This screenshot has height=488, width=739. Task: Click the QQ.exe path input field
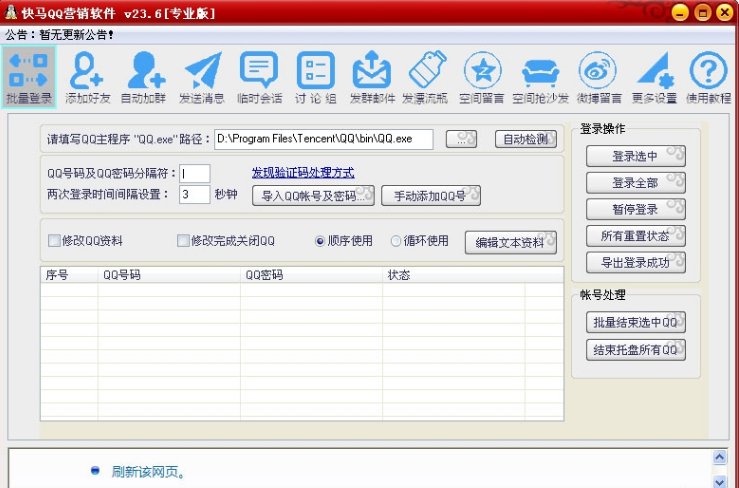(x=323, y=139)
